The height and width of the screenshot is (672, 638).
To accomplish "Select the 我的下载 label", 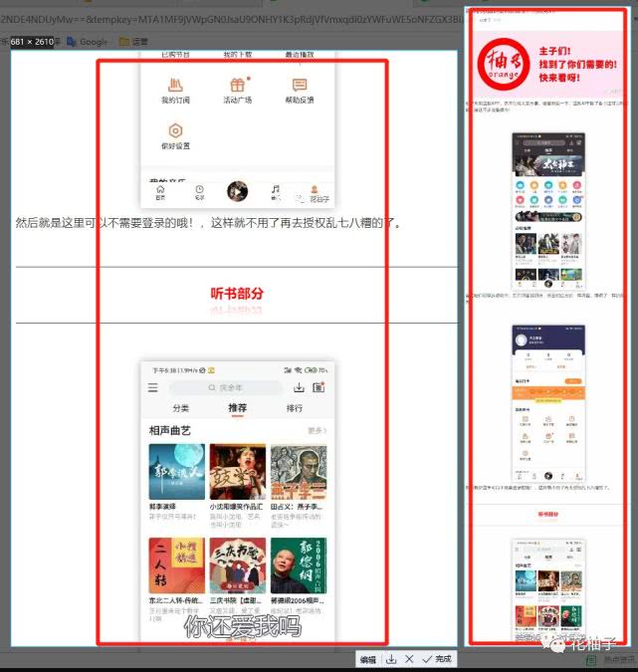I will click(x=237, y=55).
